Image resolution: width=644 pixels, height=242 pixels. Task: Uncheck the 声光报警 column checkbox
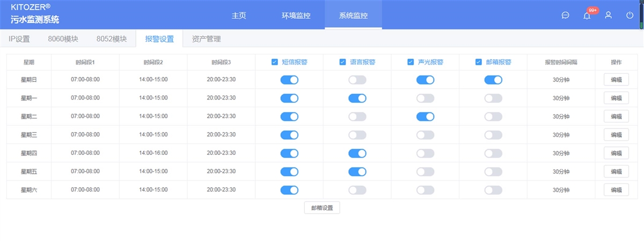pyautogui.click(x=411, y=62)
